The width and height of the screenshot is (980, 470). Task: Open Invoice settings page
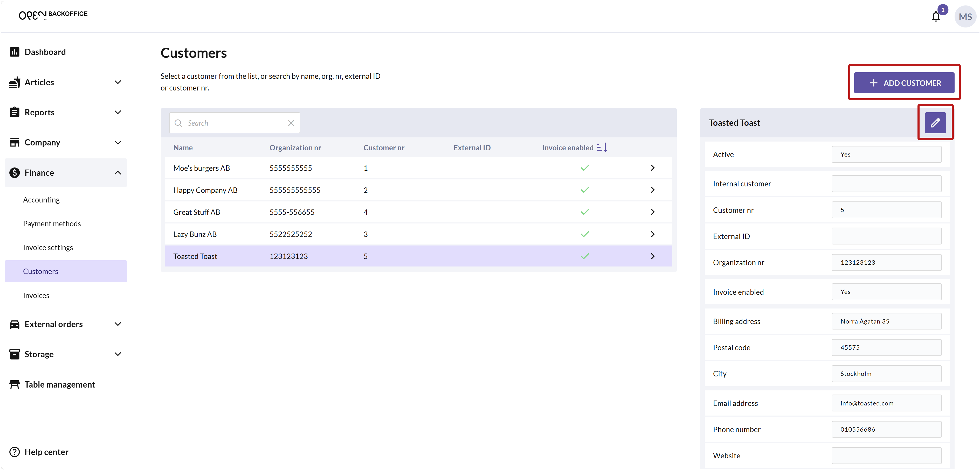48,248
